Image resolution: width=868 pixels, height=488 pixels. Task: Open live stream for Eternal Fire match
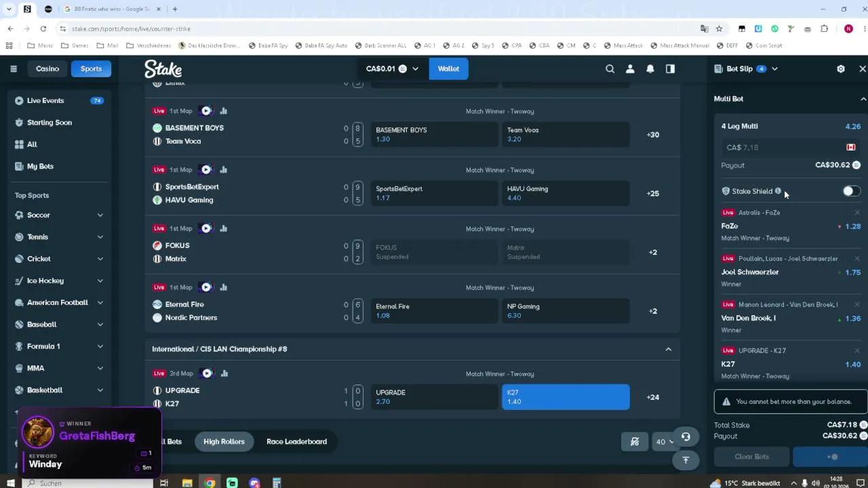(x=206, y=287)
